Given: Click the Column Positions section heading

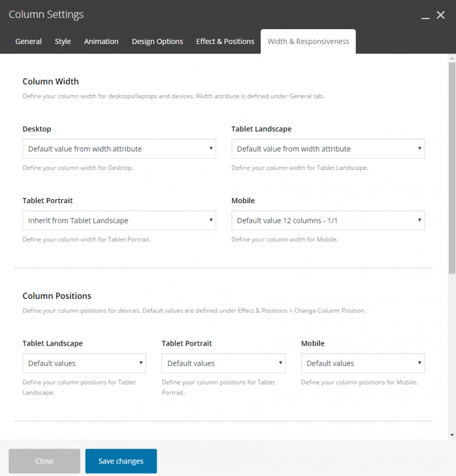Looking at the screenshot, I should (57, 296).
